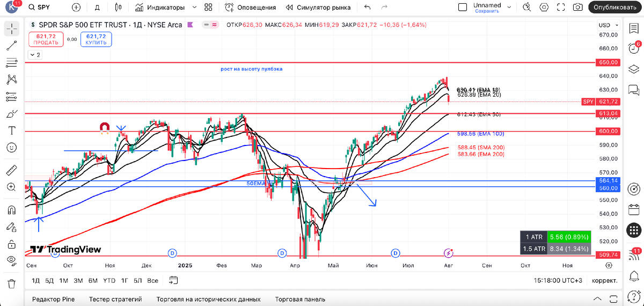Open the Редактор Pine tab
This screenshot has width=644, height=306.
(x=53, y=300)
